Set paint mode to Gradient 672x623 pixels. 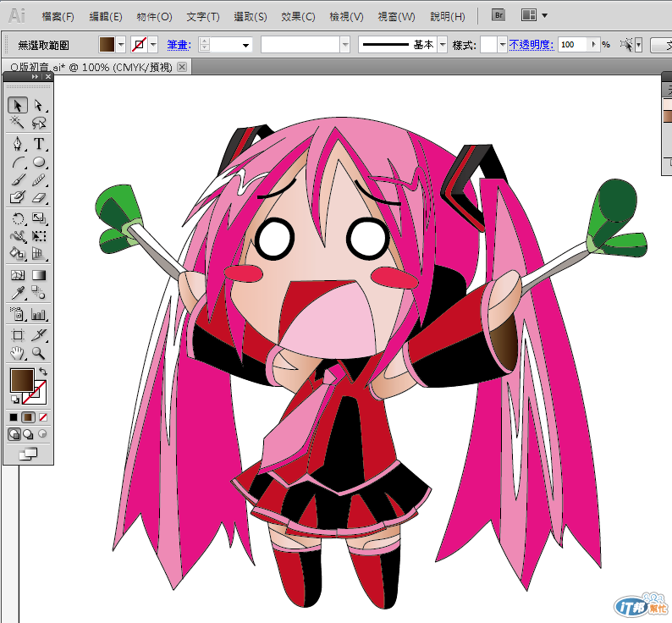(28, 417)
